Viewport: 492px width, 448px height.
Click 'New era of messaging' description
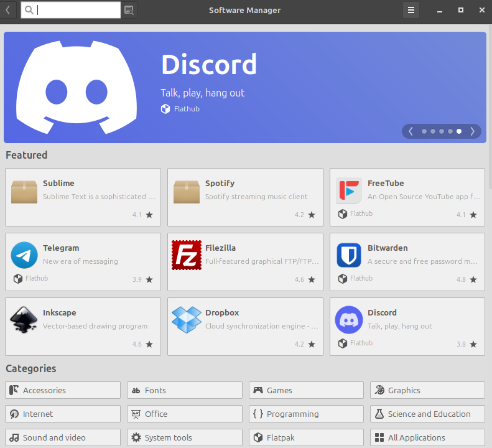point(80,261)
